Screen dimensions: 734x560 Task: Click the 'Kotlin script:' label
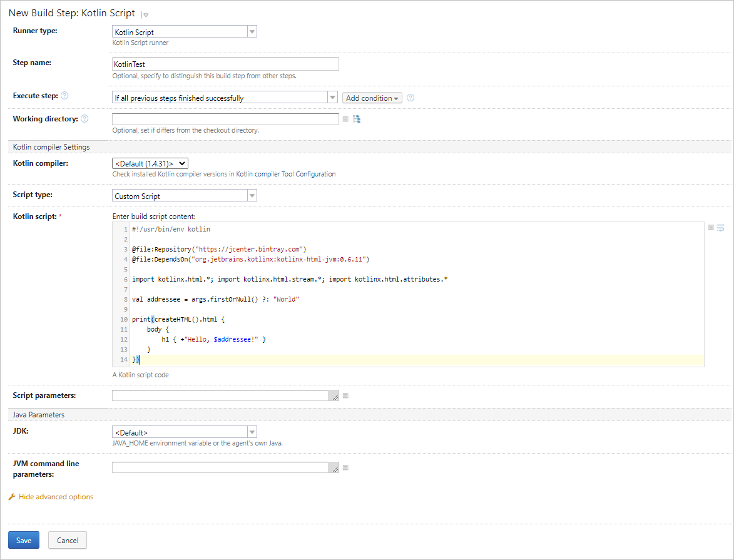(x=34, y=216)
